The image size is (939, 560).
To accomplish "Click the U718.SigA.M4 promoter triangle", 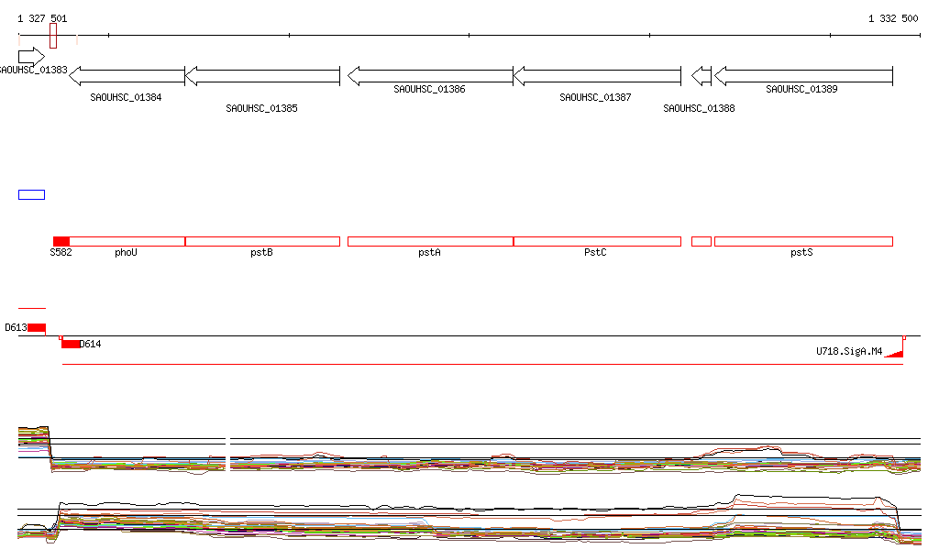I will (x=895, y=354).
